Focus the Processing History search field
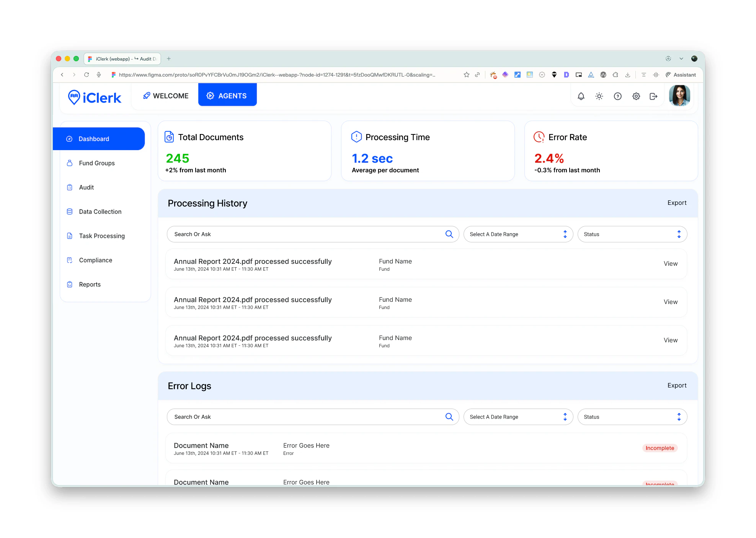The height and width of the screenshot is (538, 756). coord(313,234)
